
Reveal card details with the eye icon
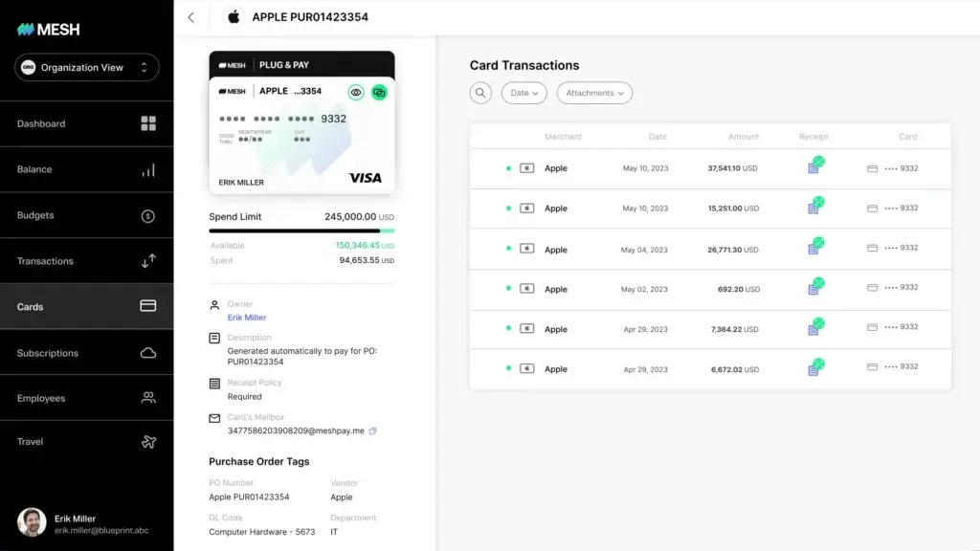point(356,93)
